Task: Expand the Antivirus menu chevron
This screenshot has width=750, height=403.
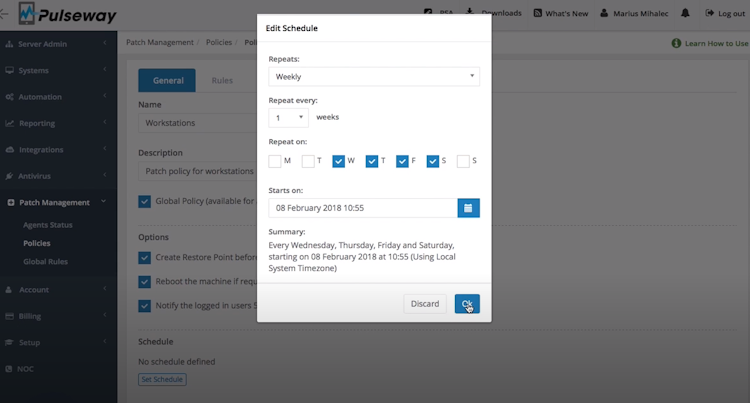Action: pyautogui.click(x=105, y=175)
